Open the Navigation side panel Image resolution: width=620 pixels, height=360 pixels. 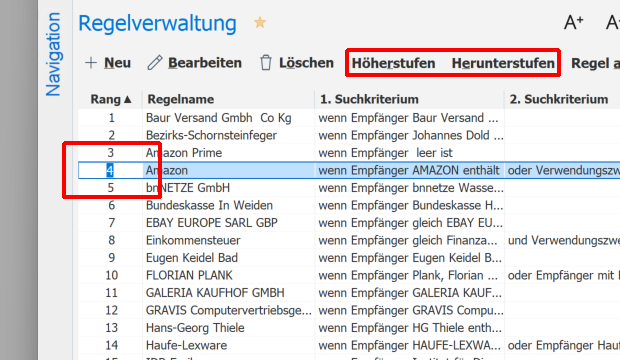pyautogui.click(x=53, y=55)
